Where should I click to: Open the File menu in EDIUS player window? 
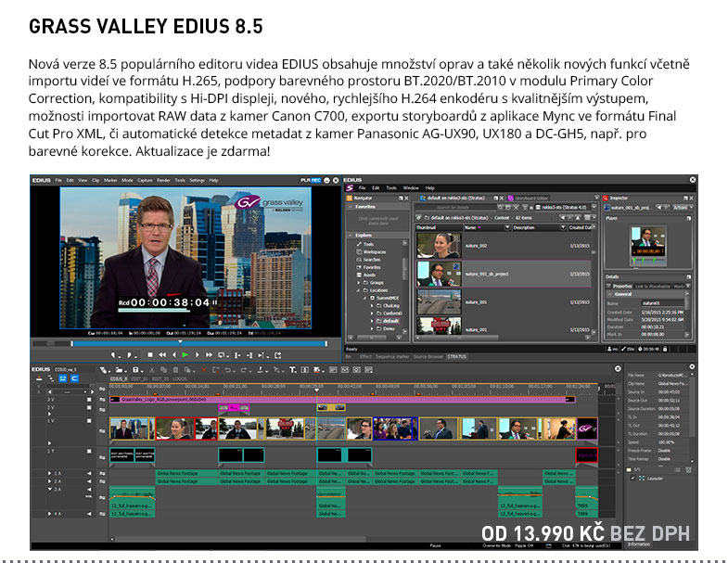(x=58, y=180)
